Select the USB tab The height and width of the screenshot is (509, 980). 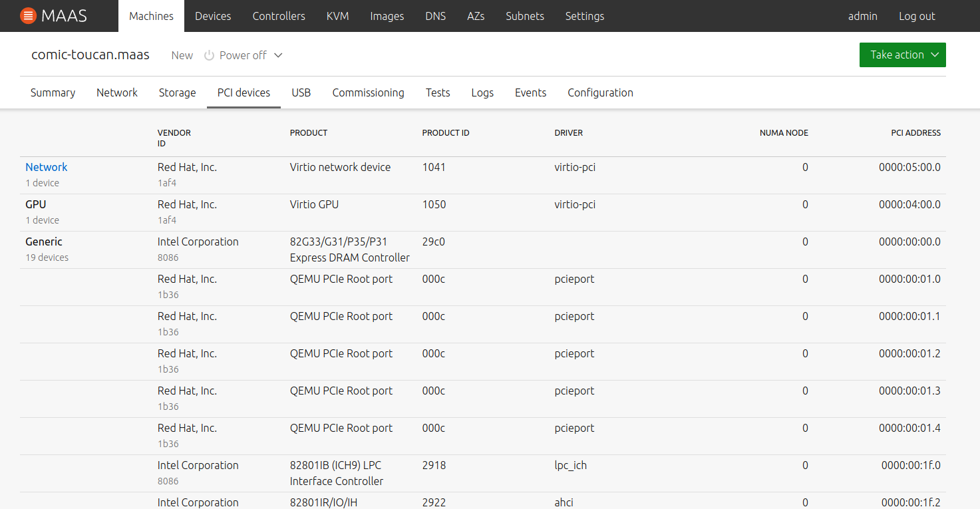(x=301, y=92)
